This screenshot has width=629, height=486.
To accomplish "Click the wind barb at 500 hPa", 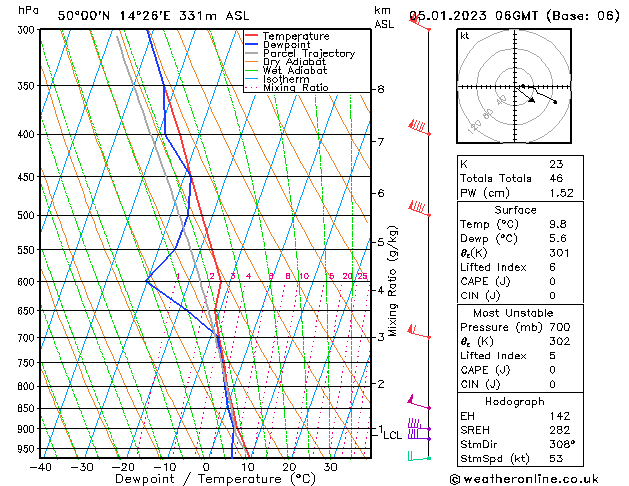I will (x=419, y=209).
